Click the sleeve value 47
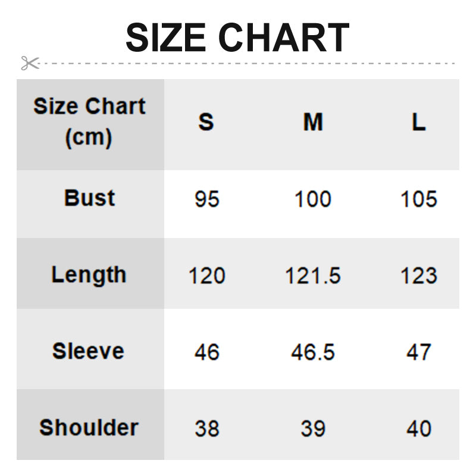 pyautogui.click(x=419, y=352)
